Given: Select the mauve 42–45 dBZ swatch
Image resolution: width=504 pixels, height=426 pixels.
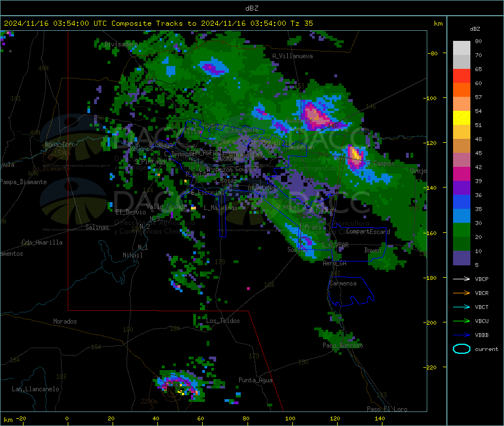Looking at the screenshot, I should tap(461, 160).
